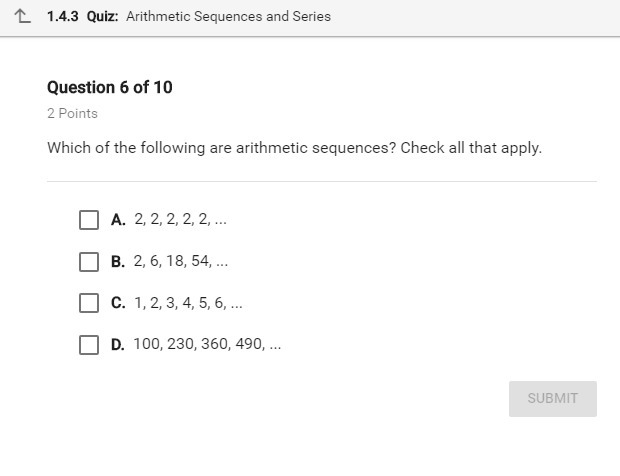The width and height of the screenshot is (620, 476).
Task: Click the divider line under the question
Action: click(321, 181)
